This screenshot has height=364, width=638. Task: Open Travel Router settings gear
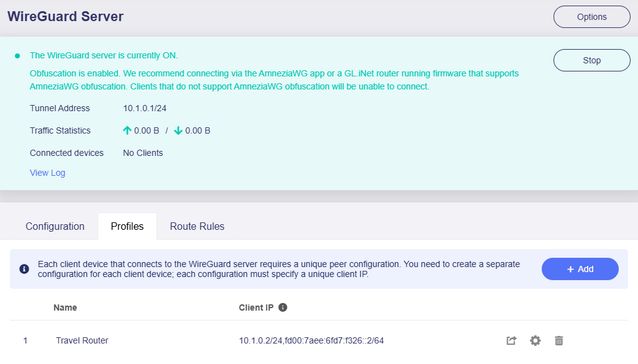[535, 340]
